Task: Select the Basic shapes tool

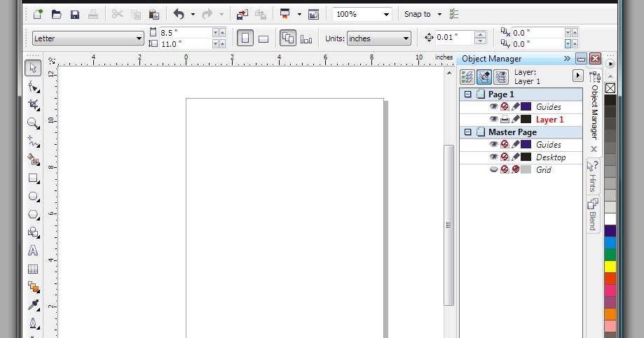Action: coord(33,232)
